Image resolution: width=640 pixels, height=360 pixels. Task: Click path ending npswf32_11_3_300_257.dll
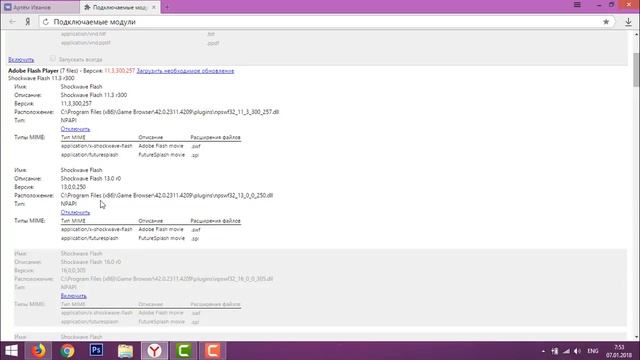(170, 112)
